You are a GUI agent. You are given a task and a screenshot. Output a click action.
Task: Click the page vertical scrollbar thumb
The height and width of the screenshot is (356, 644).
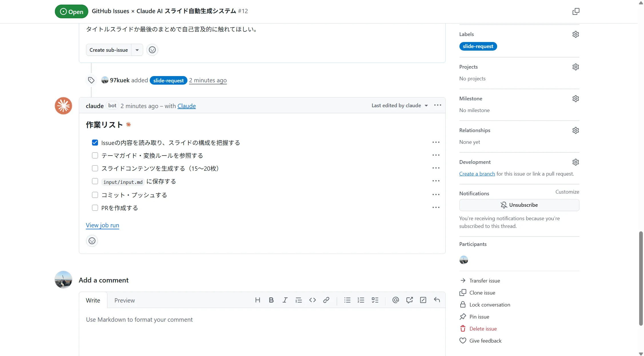point(641,278)
